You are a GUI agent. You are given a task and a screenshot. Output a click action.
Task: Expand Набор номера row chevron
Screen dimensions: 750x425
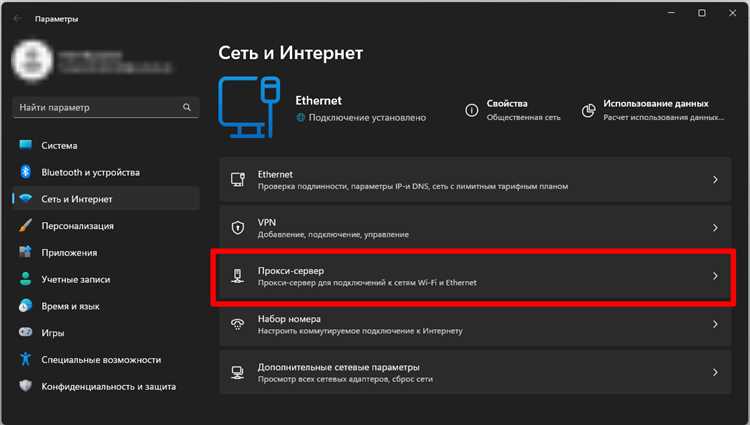[715, 325]
